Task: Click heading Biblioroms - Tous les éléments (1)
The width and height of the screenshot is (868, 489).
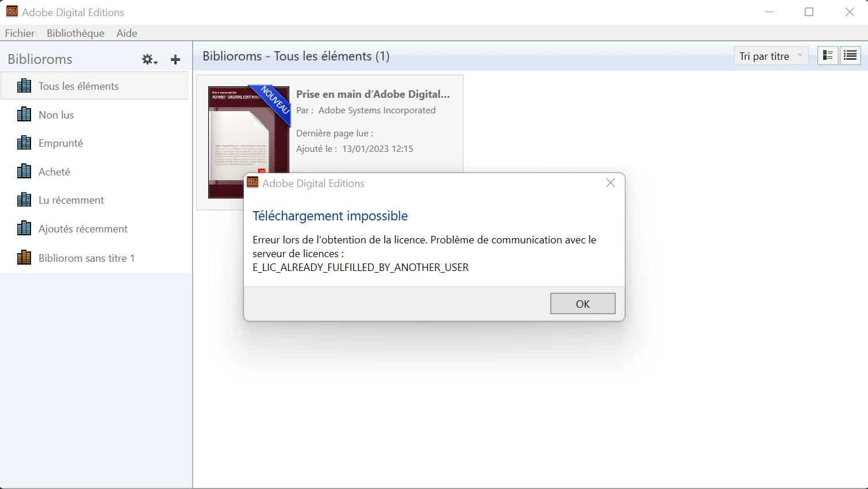Action: point(296,56)
